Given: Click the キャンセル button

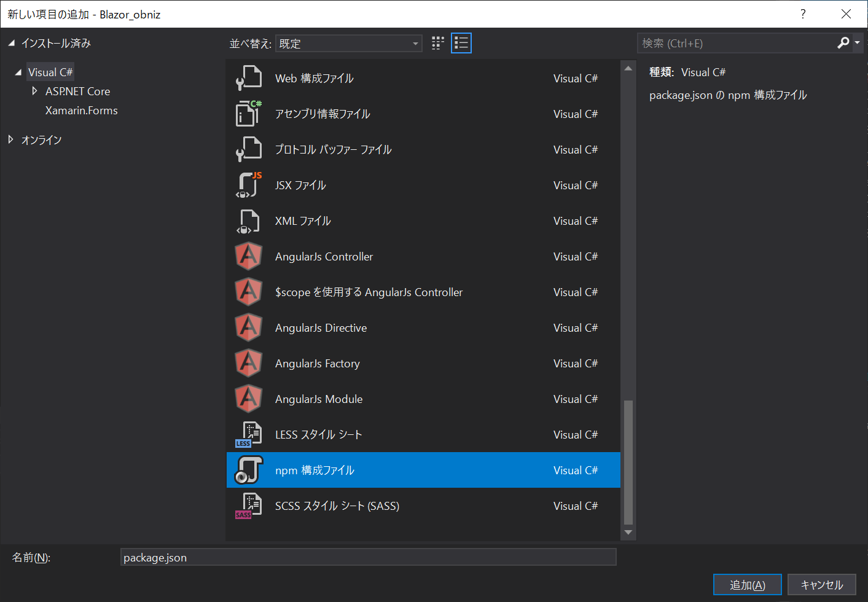Looking at the screenshot, I should (x=822, y=585).
